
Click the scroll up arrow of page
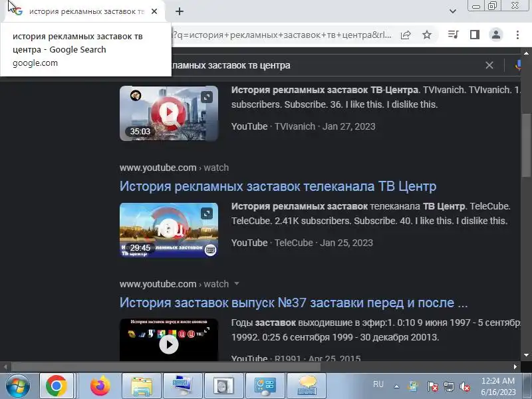(526, 53)
